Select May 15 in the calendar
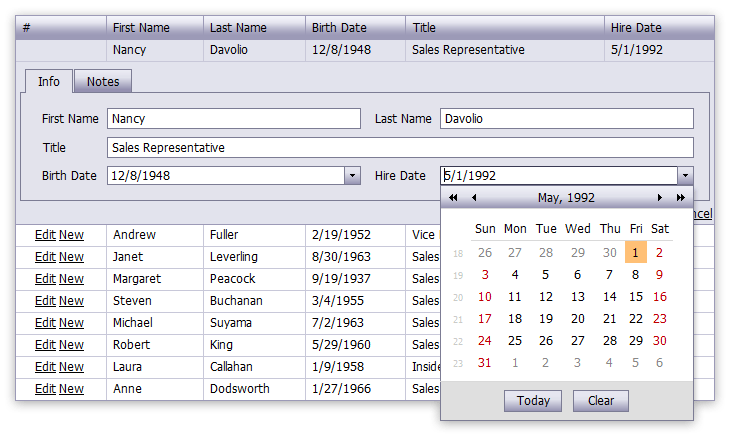730x436 pixels. tap(636, 296)
